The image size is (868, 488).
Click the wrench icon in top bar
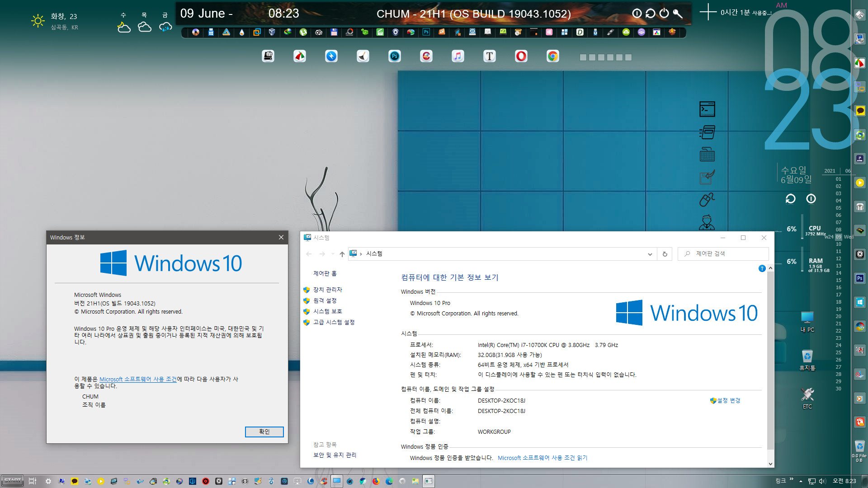pos(678,14)
